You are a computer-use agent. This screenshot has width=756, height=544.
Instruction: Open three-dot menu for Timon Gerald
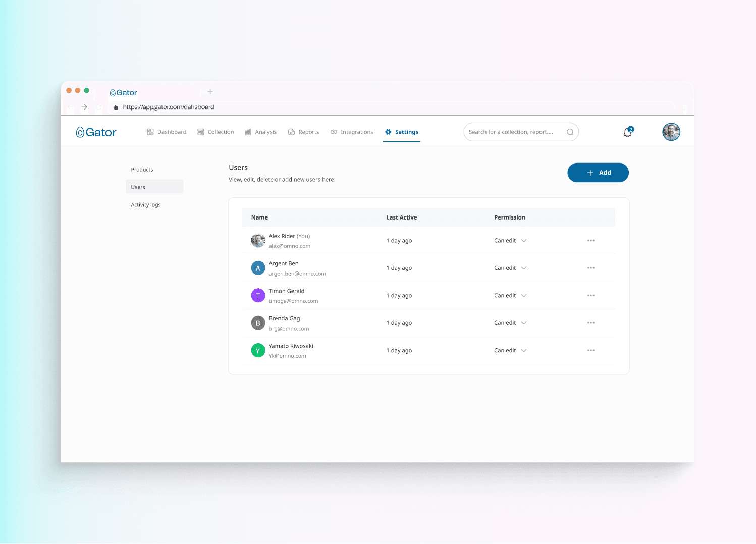point(590,296)
